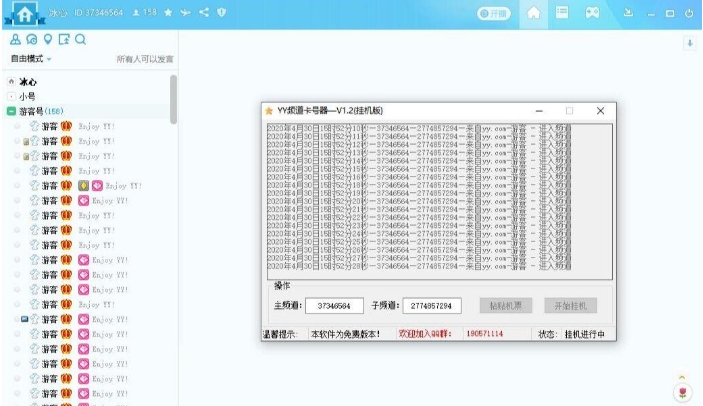Click the channel list vertical scrollbar
Image resolution: width=703 pixels, height=406 pixels.
[x=173, y=99]
